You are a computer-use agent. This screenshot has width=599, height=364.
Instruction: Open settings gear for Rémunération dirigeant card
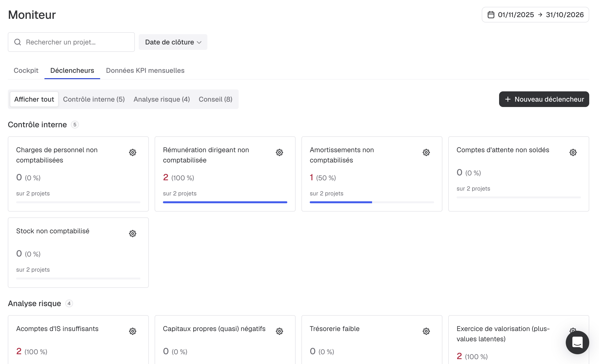[279, 152]
